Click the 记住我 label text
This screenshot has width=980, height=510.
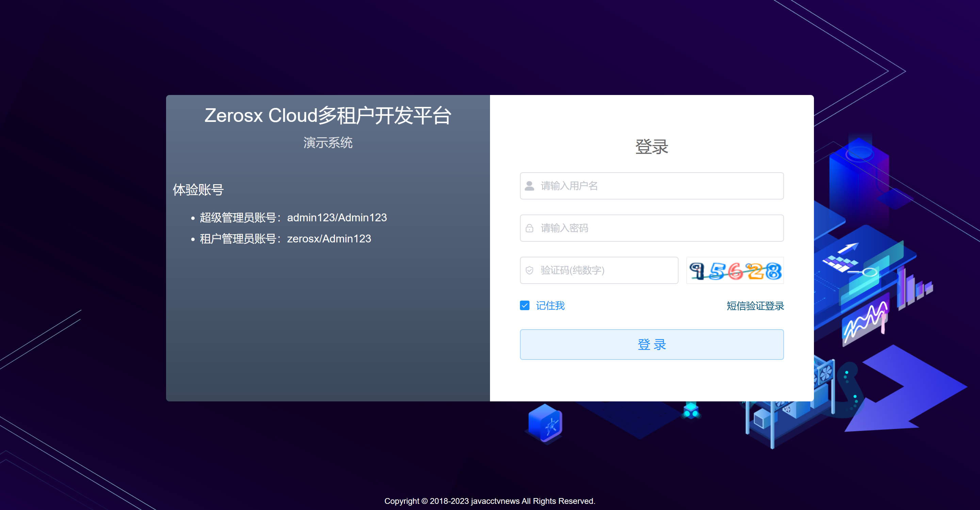tap(550, 306)
